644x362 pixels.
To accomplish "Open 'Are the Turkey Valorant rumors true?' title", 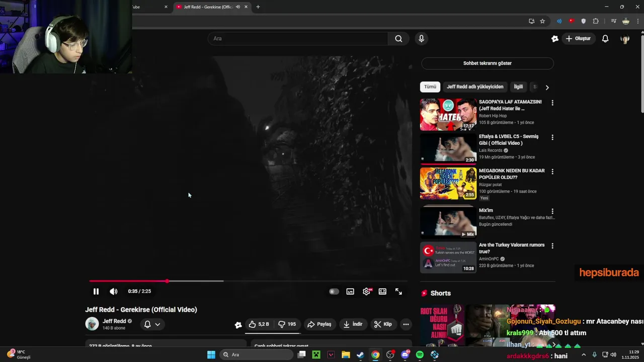I will point(512,248).
